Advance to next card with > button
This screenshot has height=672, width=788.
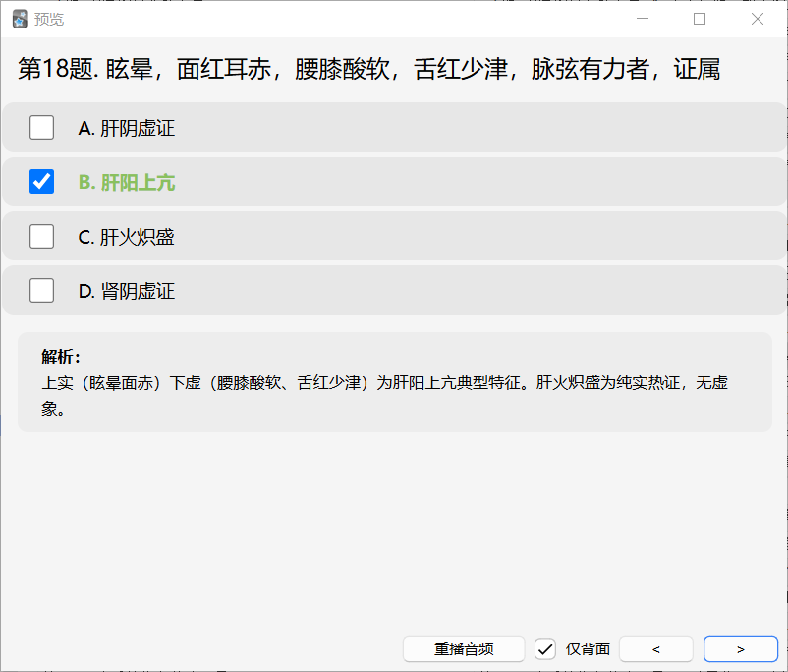[741, 648]
